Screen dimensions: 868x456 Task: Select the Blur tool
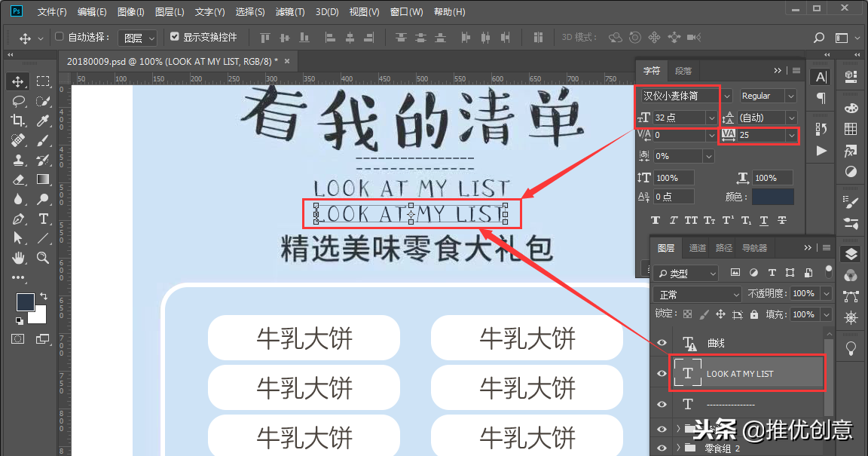[x=18, y=200]
